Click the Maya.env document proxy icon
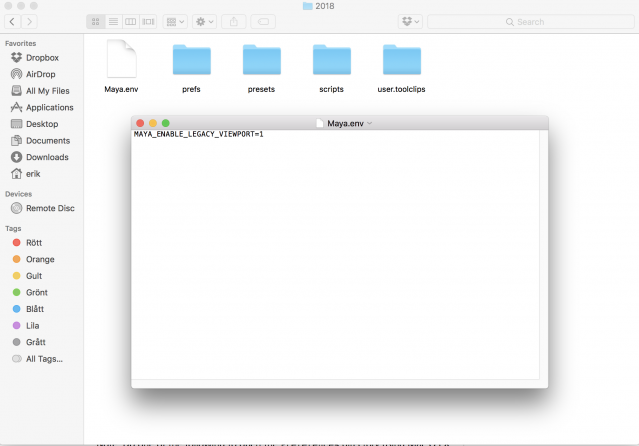The width and height of the screenshot is (639, 446). click(x=320, y=123)
